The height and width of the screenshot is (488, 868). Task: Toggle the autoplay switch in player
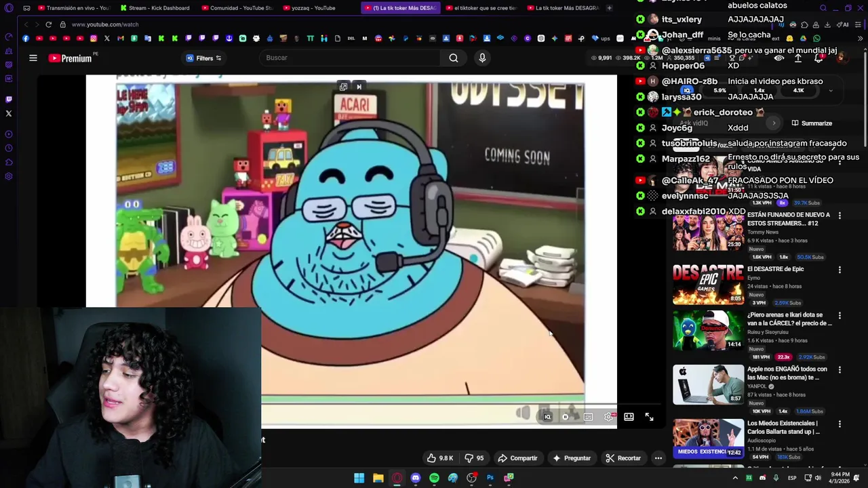point(565,417)
